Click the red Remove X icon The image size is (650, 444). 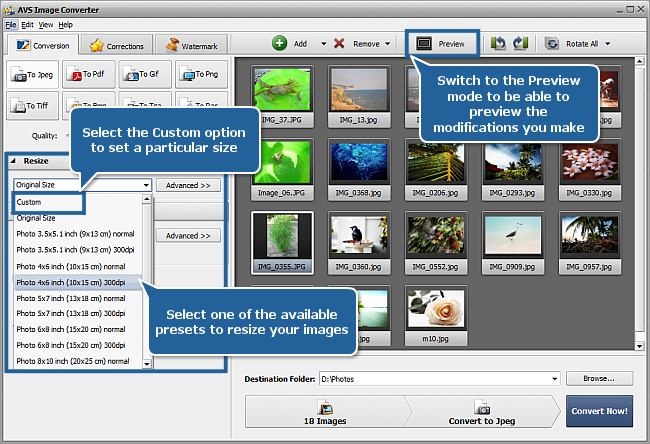[x=339, y=43]
